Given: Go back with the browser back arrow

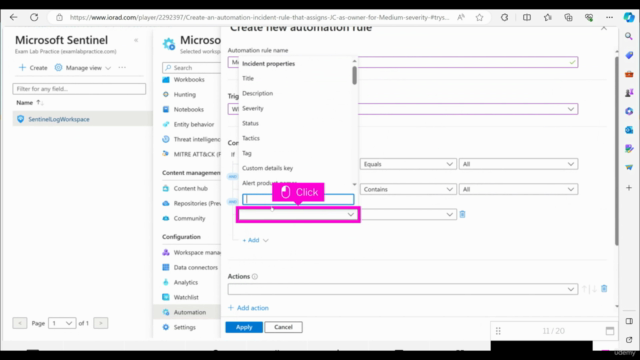Looking at the screenshot, I should pos(13,17).
